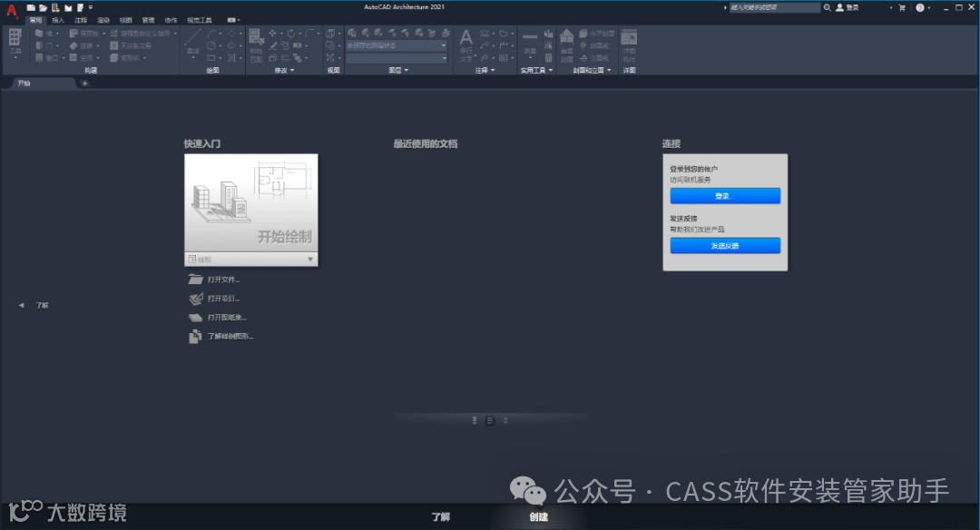Click the 打开项目 open project link
Image resolution: width=980 pixels, height=530 pixels.
tap(214, 298)
